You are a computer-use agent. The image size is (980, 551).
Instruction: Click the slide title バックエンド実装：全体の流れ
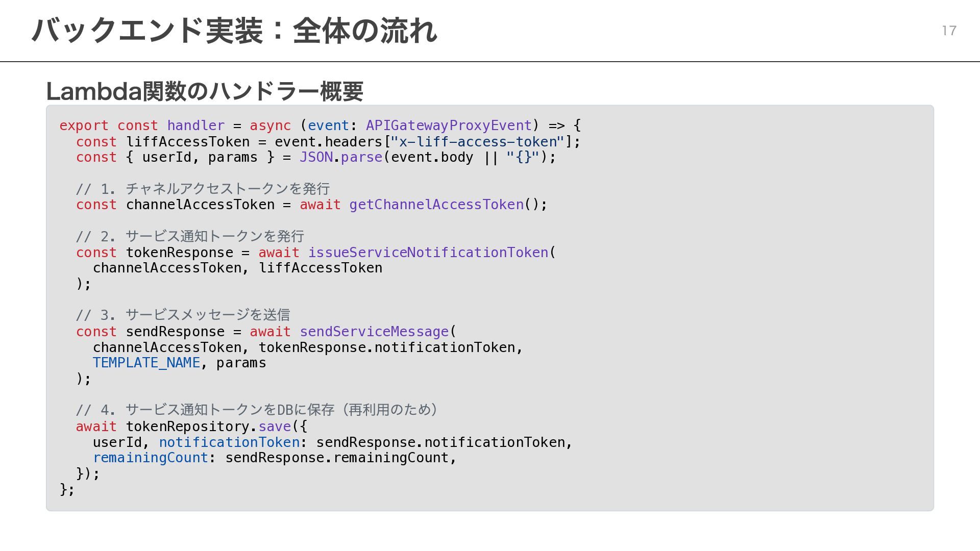click(234, 31)
